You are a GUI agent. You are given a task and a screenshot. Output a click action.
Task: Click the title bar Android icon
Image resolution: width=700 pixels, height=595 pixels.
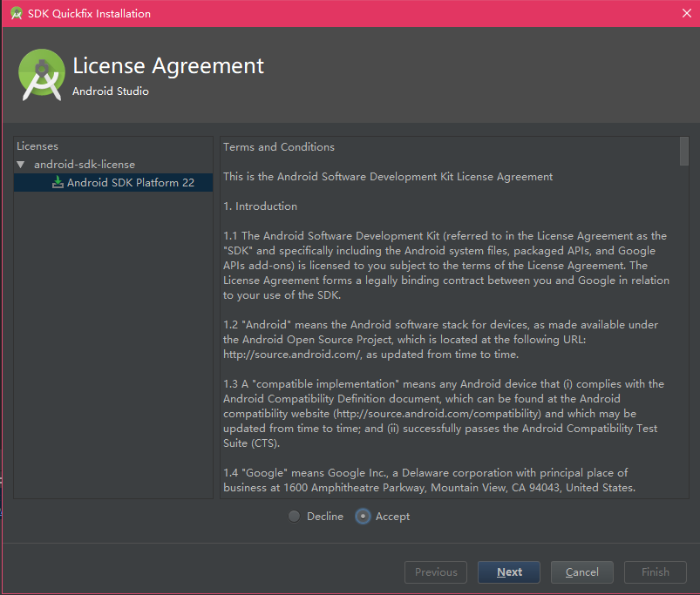[17, 13]
